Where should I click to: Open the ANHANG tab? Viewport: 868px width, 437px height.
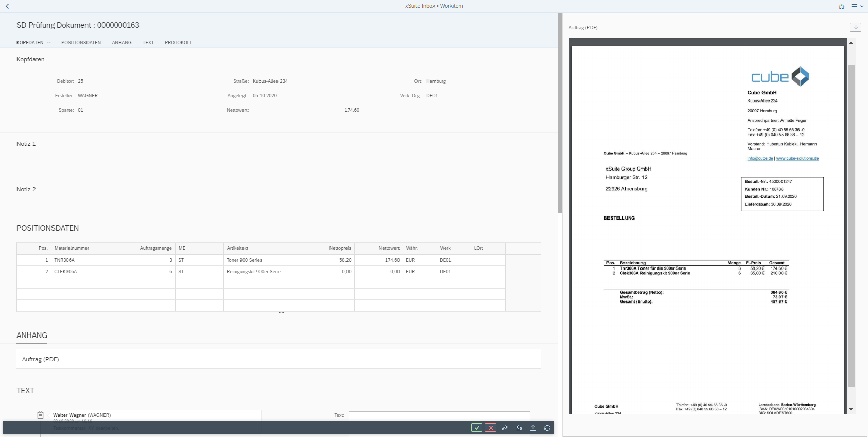click(x=121, y=43)
